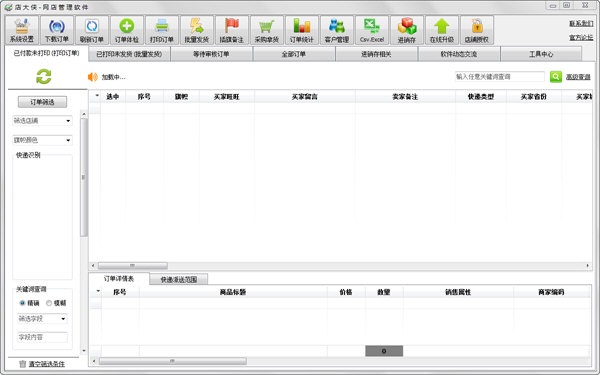Open 订单体检 order check icon
The width and height of the screenshot is (600, 375).
[127, 30]
